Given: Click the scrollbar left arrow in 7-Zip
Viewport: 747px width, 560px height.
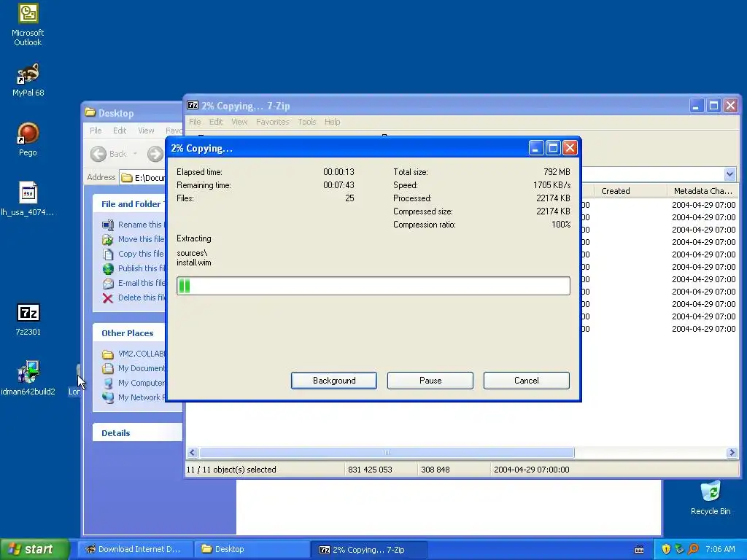Looking at the screenshot, I should [192, 452].
